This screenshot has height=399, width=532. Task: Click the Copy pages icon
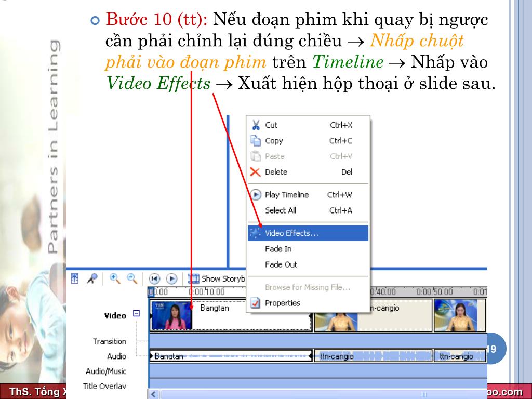[256, 141]
